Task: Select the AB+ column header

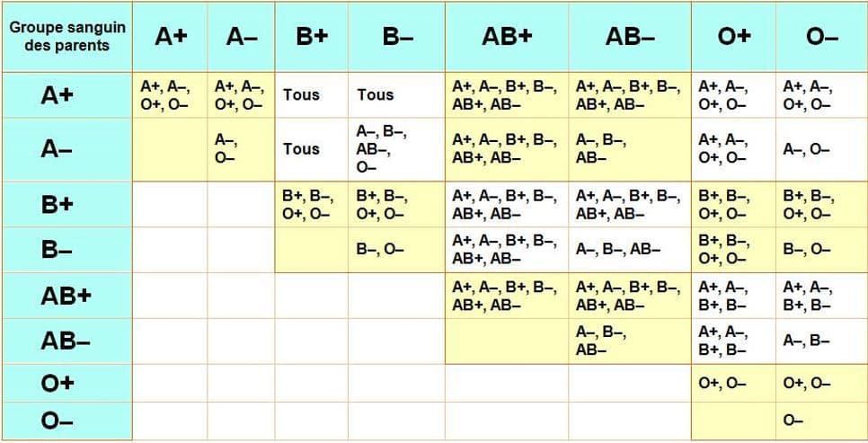Action: click(507, 37)
